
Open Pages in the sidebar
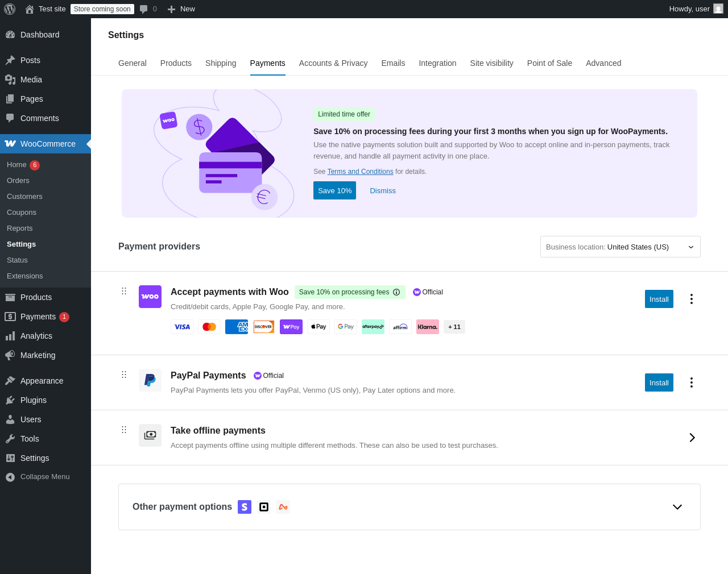coord(45,99)
